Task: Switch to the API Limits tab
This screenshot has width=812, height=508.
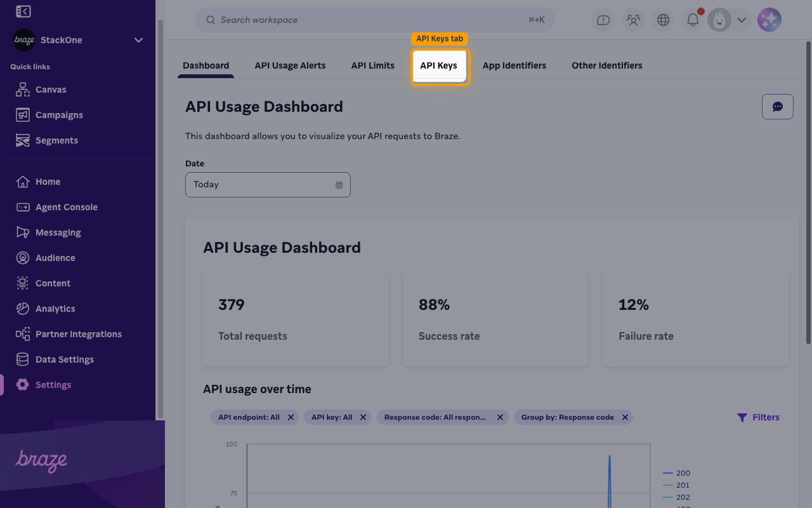Action: pos(372,65)
